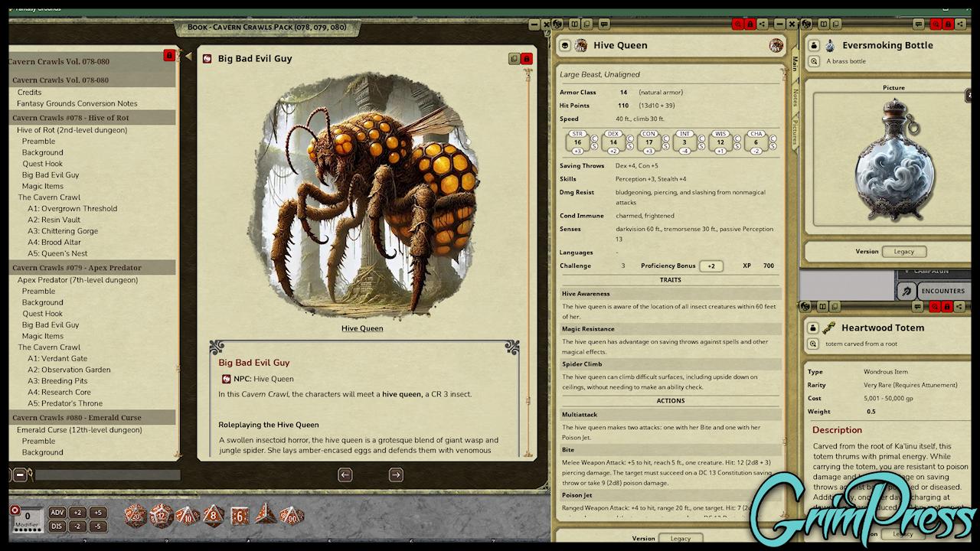Reset the modifier with the red icon
980x551 pixels.
(x=15, y=510)
